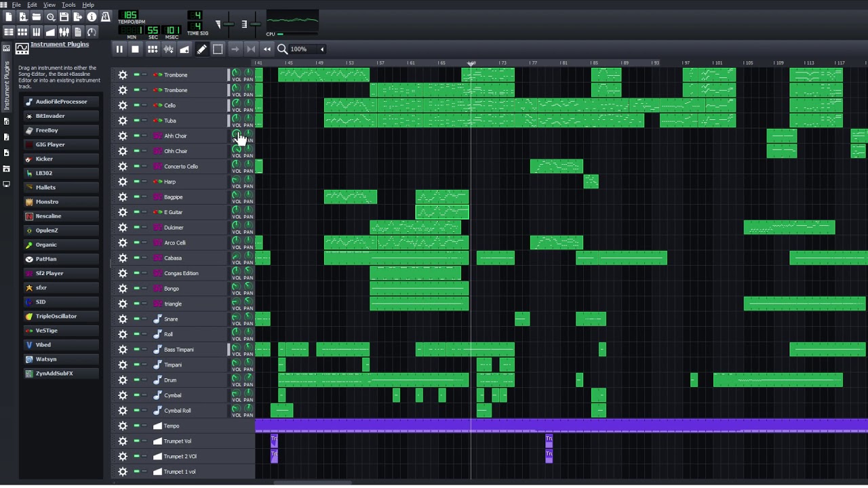The height and width of the screenshot is (488, 868).
Task: Open the 100% zoom level dropdown
Action: [308, 49]
